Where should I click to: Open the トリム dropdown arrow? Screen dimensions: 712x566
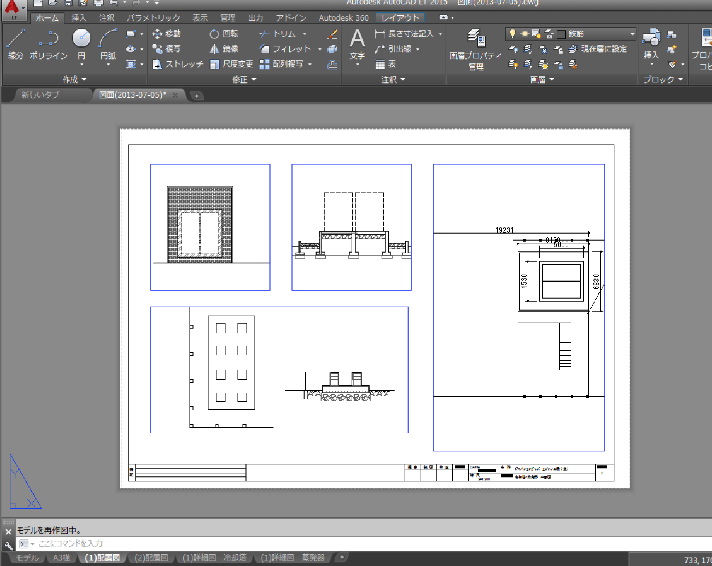pyautogui.click(x=304, y=34)
